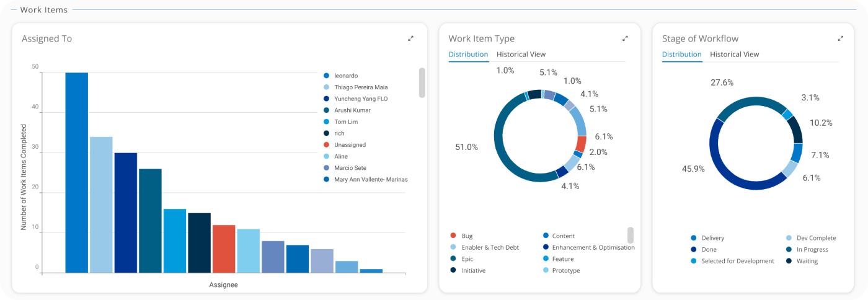
Task: Toggle Thiago Pereira Maia legend entry
Action: click(x=360, y=87)
